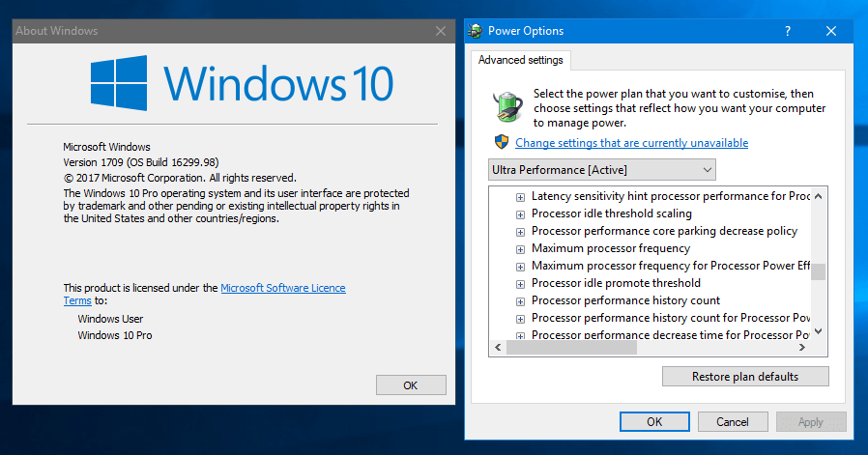
Task: Click the Power Options help question mark
Action: (x=788, y=31)
